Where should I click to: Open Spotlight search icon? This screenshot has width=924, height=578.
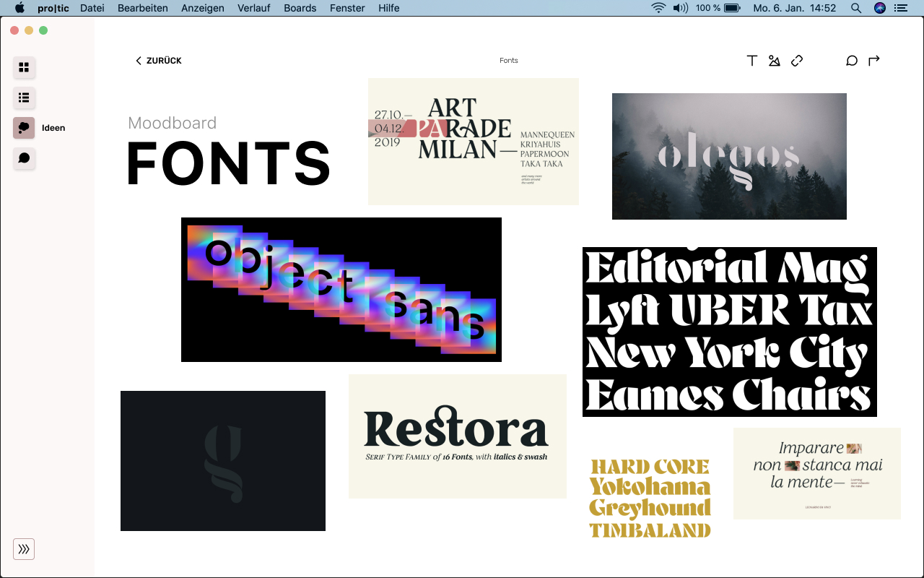[x=856, y=8]
